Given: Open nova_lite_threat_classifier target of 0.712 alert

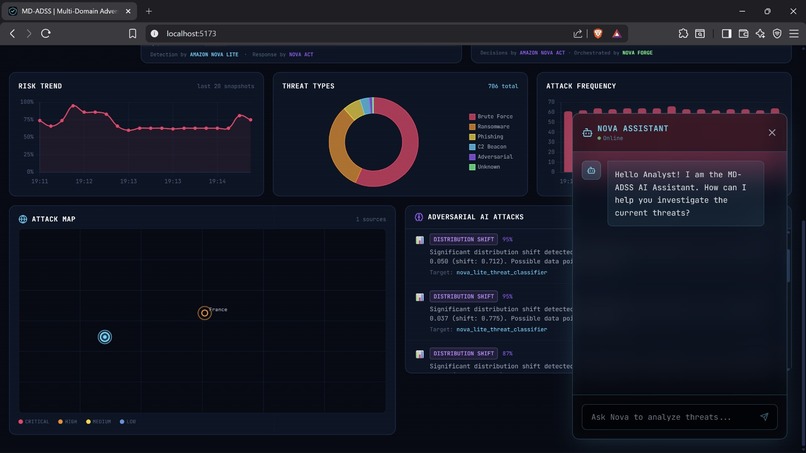Looking at the screenshot, I should (501, 273).
